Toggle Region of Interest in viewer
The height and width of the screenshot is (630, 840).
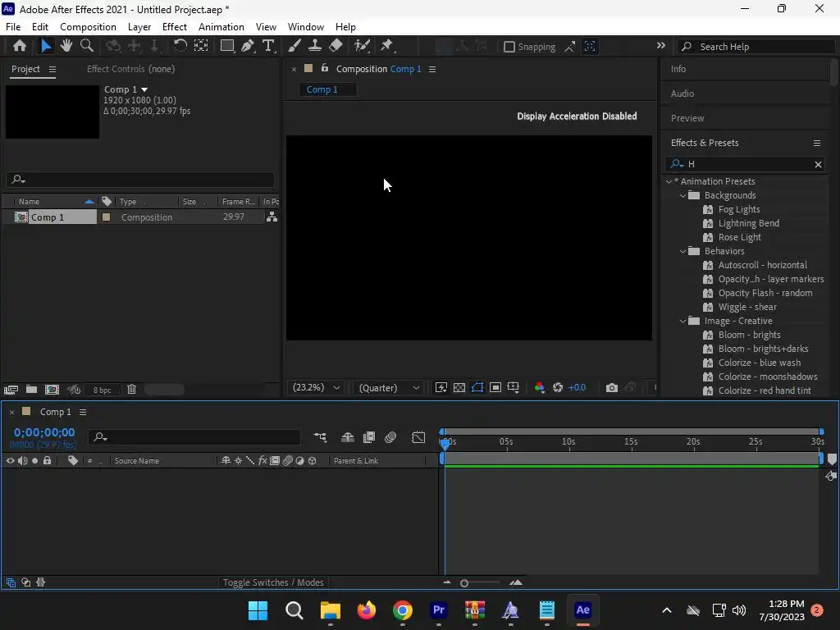coord(495,387)
